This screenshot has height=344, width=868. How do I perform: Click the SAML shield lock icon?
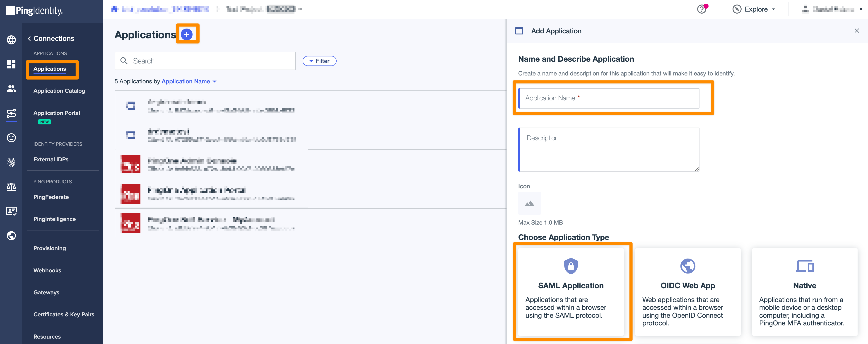[570, 266]
